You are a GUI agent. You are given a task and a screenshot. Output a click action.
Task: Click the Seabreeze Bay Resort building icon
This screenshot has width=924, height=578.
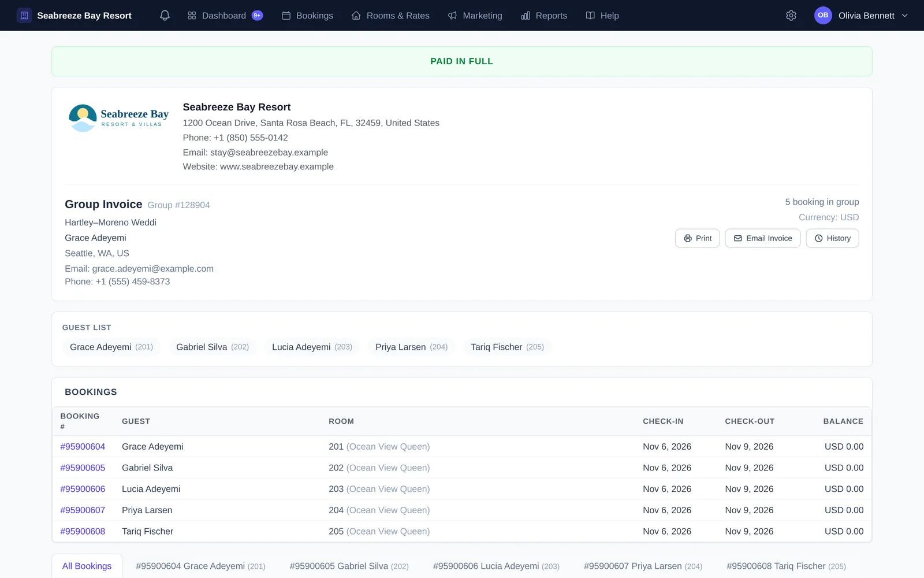[x=24, y=16]
